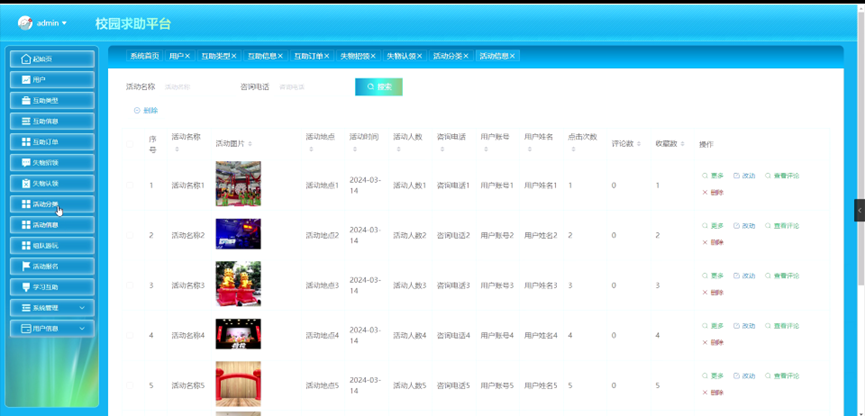Focus the 咨询电话 search field
The height and width of the screenshot is (416, 865).
[311, 87]
